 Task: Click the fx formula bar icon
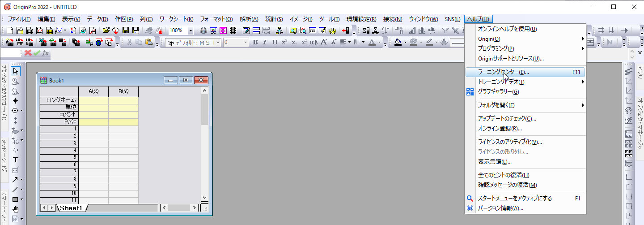pyautogui.click(x=45, y=53)
